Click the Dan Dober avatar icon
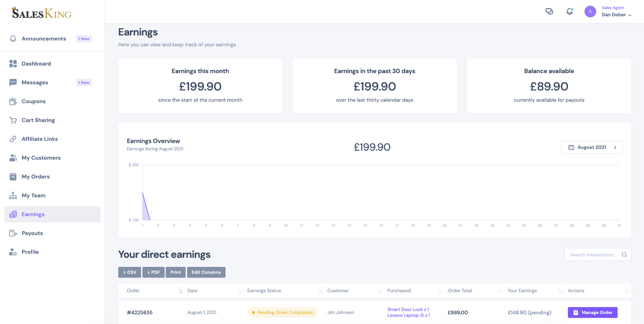Viewport: 644px width, 324px height. coord(590,11)
